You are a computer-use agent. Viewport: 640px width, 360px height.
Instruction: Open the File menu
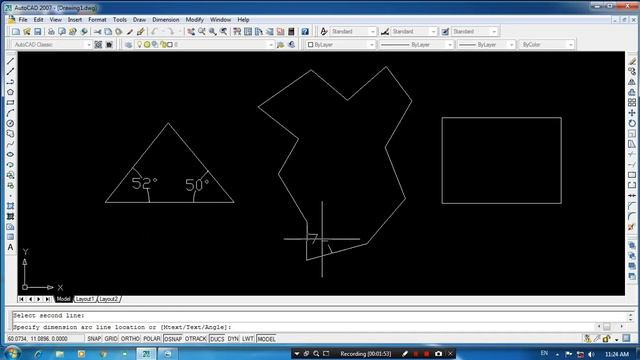coord(23,20)
